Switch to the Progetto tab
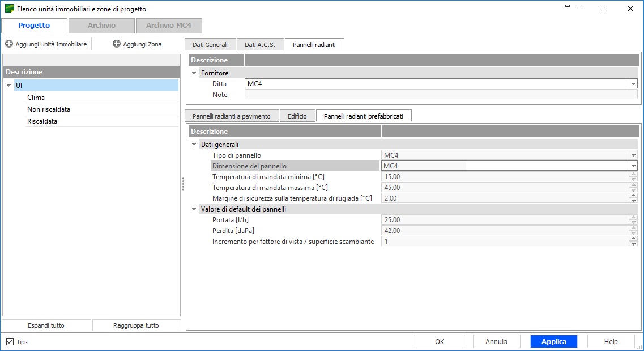644x351 pixels. click(x=34, y=26)
